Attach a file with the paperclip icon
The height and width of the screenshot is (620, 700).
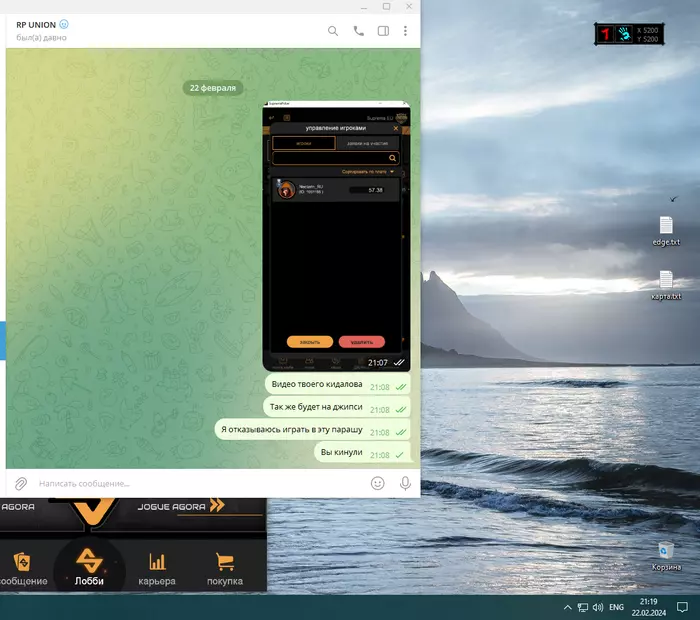(21, 483)
